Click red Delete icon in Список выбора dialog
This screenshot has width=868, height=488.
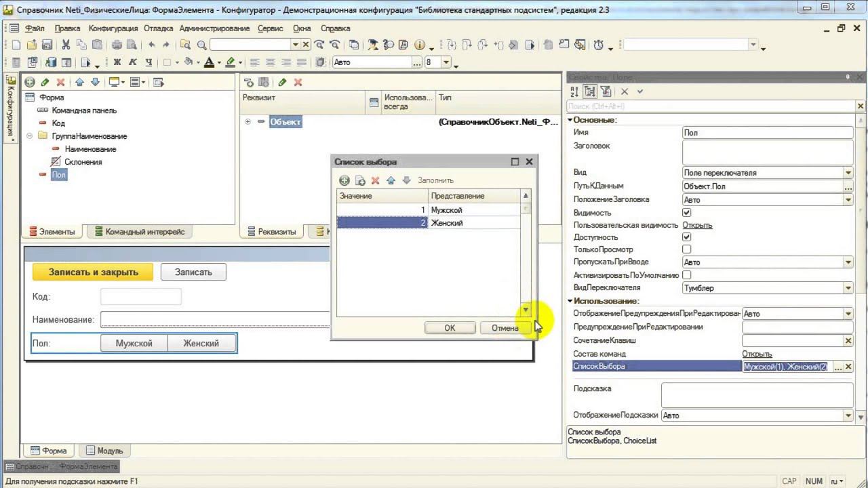click(x=375, y=180)
